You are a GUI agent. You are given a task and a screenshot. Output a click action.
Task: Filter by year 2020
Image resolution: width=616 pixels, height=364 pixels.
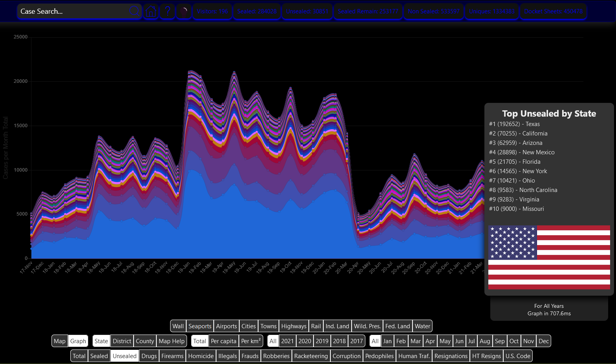(305, 341)
